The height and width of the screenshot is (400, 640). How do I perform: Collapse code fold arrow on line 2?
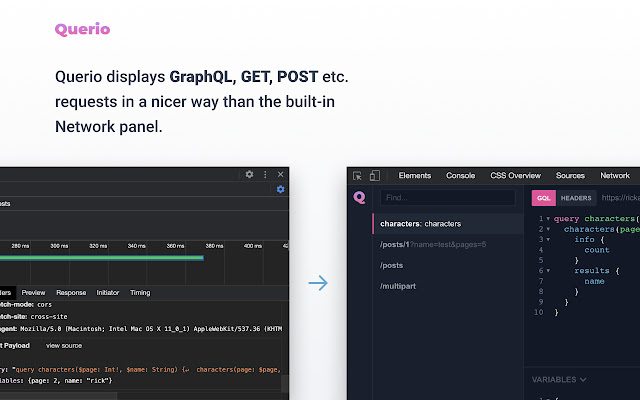tap(548, 229)
